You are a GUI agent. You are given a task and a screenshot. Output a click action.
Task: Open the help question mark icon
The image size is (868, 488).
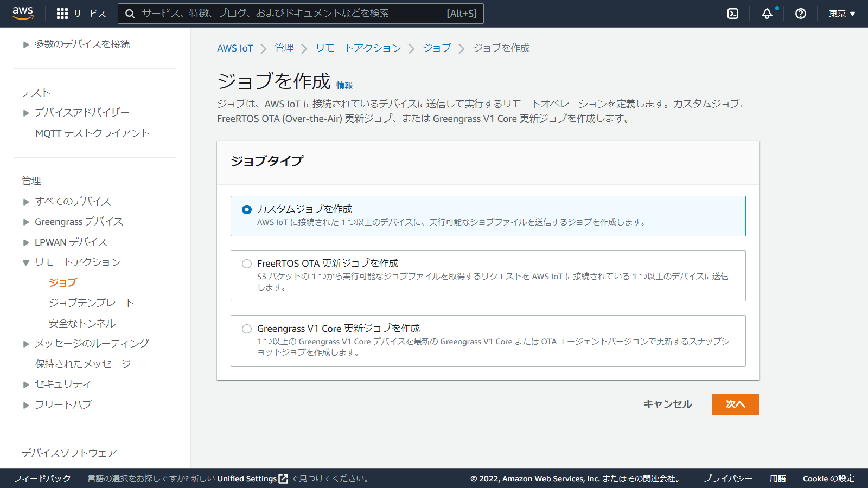pyautogui.click(x=800, y=14)
